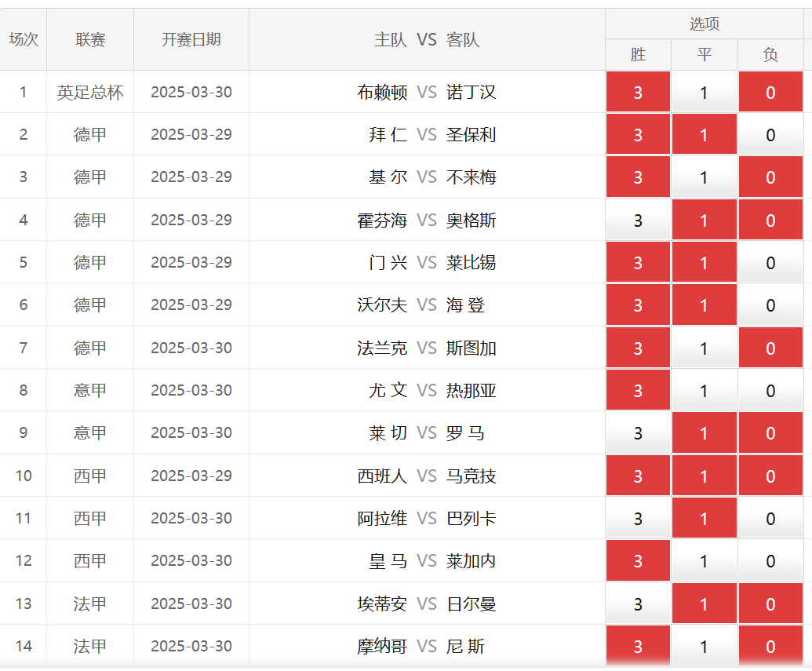Select loss (0) for 门兴 vs 莱比锡

[x=770, y=263]
